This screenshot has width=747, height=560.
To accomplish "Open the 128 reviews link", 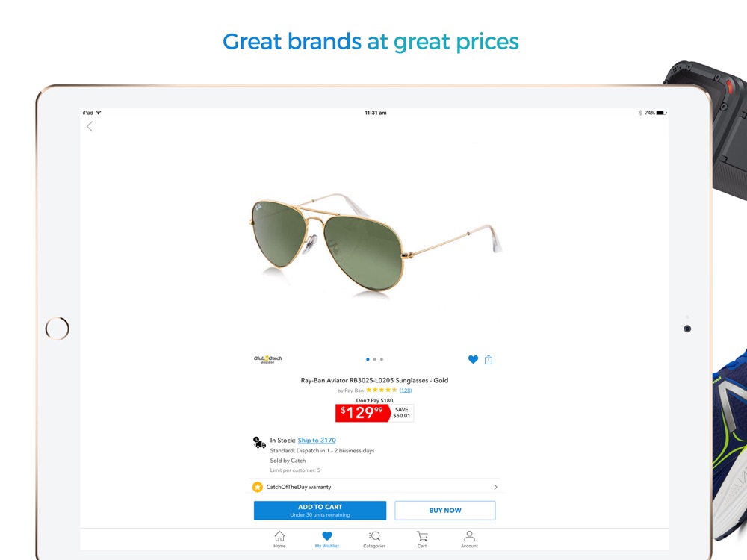I will [x=406, y=391].
